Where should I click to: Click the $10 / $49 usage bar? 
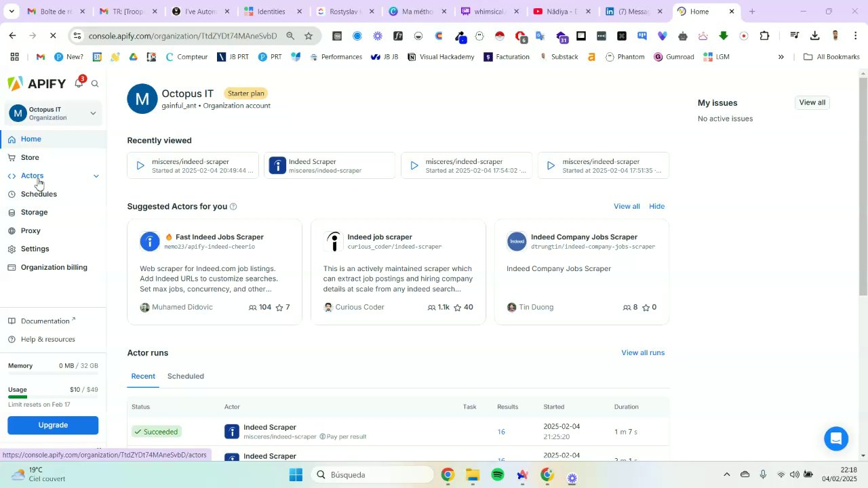[53, 397]
